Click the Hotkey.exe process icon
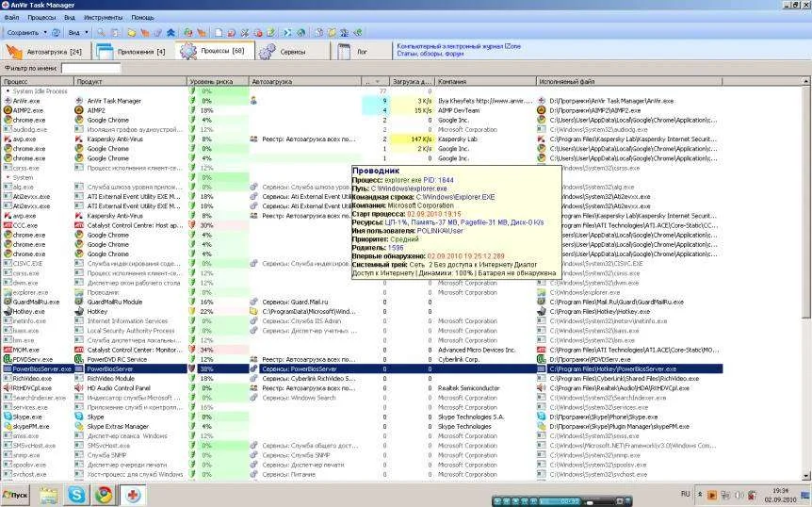 tap(8, 311)
